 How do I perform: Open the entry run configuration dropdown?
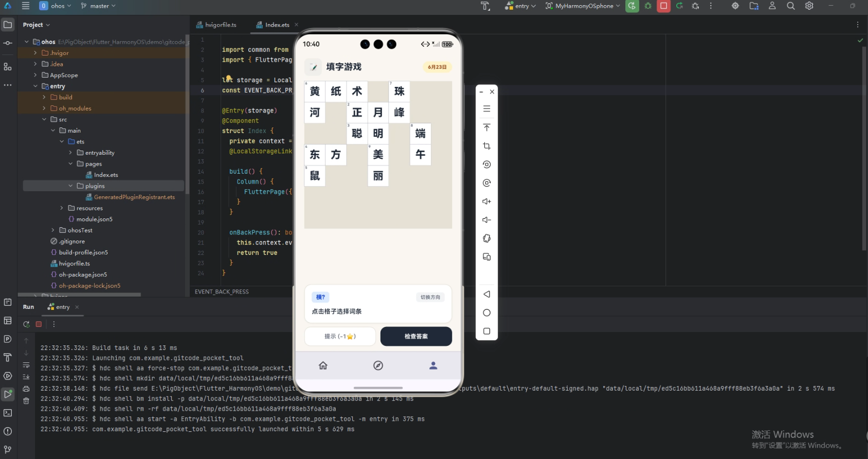pyautogui.click(x=520, y=6)
